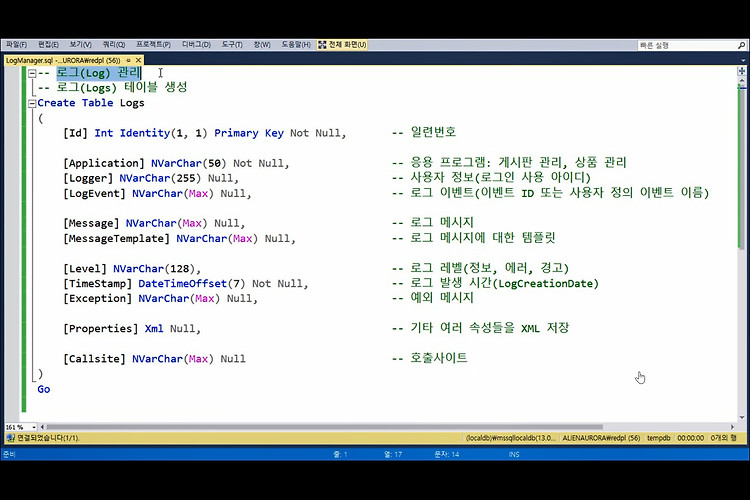Click the Table keyword before Logs

[97, 103]
